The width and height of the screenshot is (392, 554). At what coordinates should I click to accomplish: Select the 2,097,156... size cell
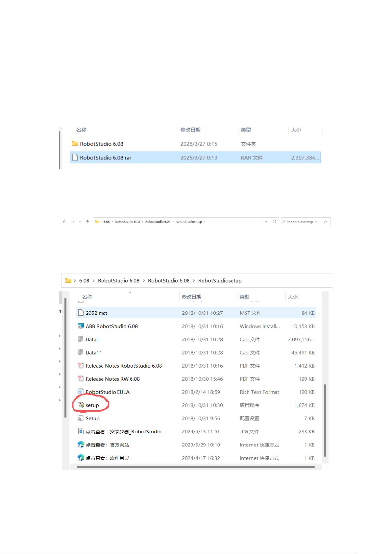coord(301,339)
